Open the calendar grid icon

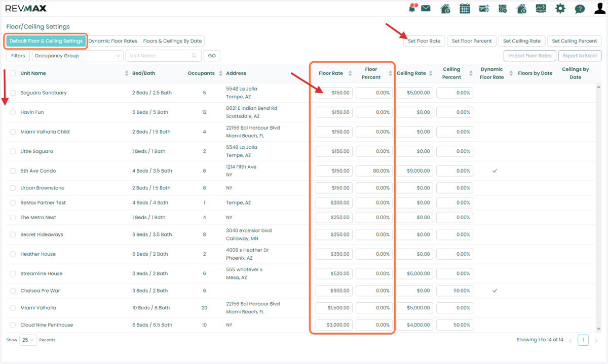coord(465,9)
